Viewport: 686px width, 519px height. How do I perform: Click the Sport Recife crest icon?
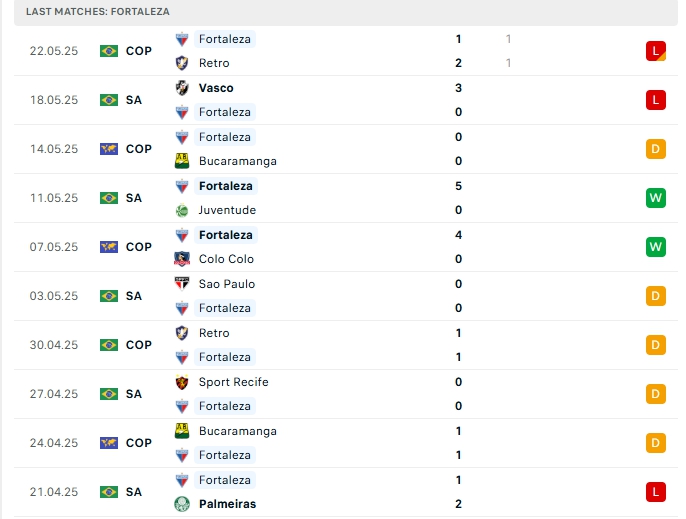182,382
